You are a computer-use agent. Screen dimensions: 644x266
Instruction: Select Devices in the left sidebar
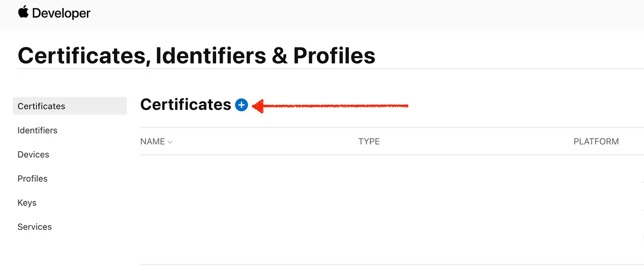click(33, 154)
